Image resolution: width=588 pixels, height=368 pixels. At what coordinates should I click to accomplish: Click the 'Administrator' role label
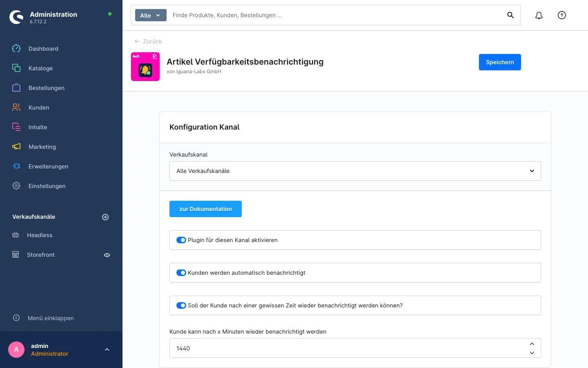(x=49, y=354)
